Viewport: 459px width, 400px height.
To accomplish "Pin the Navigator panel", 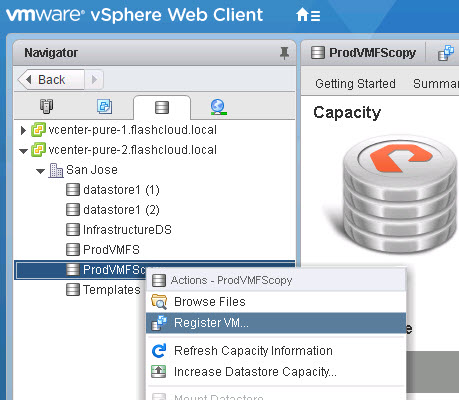I will coord(284,53).
